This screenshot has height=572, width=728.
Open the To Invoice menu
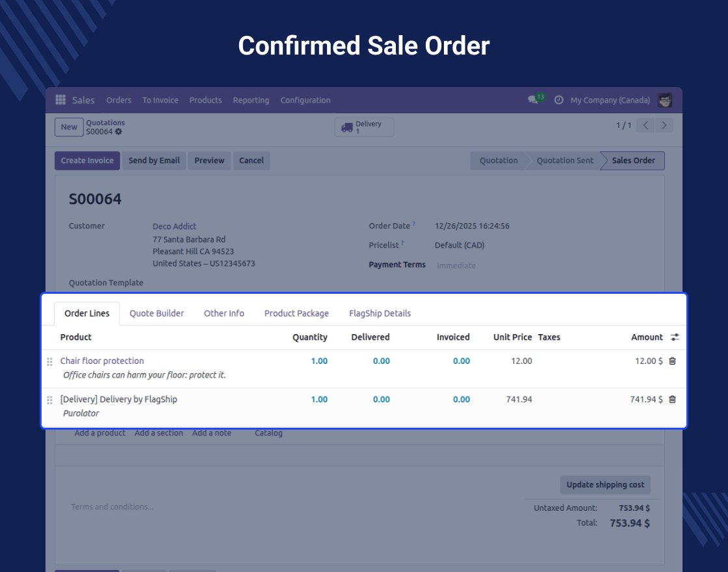pyautogui.click(x=160, y=100)
